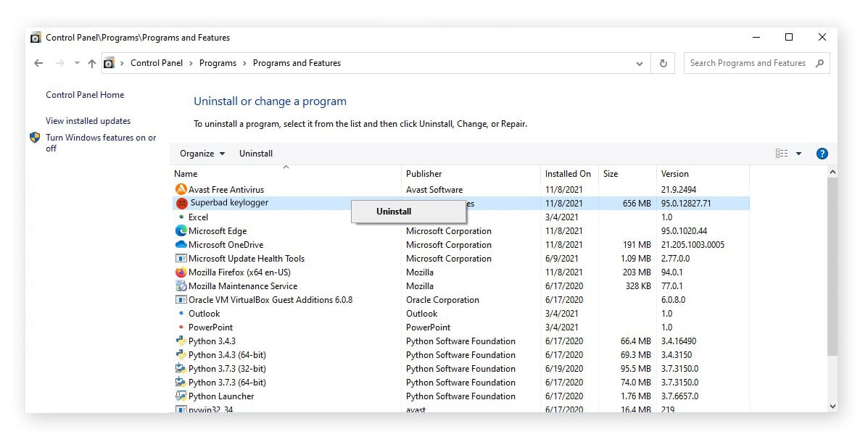Go back with the back arrow
The width and height of the screenshot is (868, 442).
tap(38, 63)
